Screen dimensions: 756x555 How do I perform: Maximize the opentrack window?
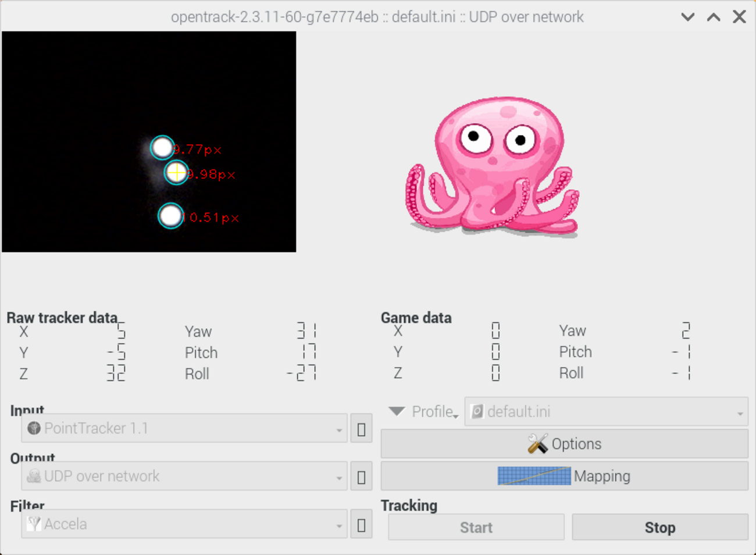point(714,17)
